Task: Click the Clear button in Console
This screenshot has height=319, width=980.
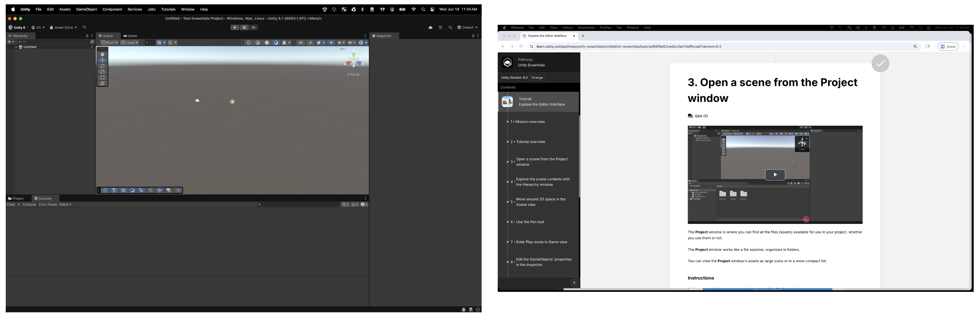Action: click(11, 204)
